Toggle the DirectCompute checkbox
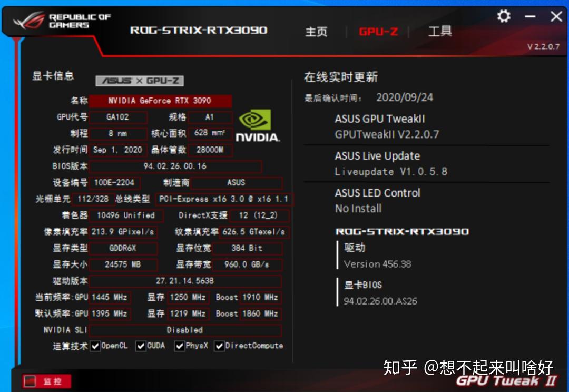 [x=219, y=346]
